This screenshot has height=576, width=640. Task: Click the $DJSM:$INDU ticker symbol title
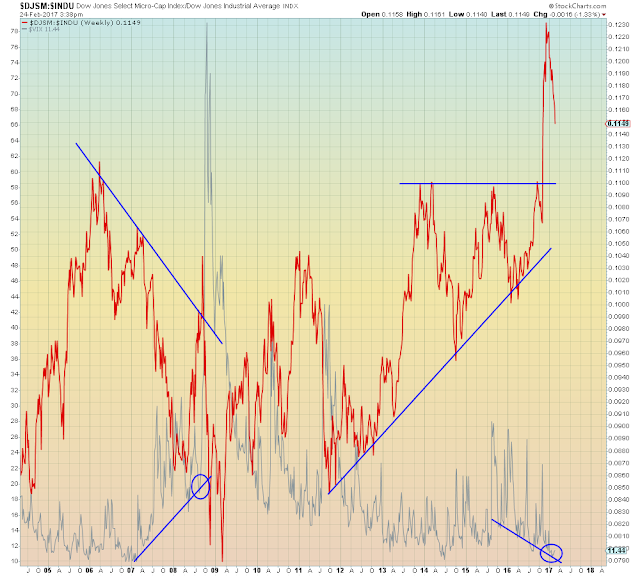point(47,6)
